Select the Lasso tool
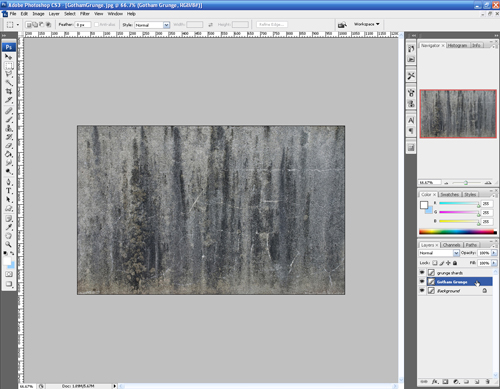 click(9, 74)
